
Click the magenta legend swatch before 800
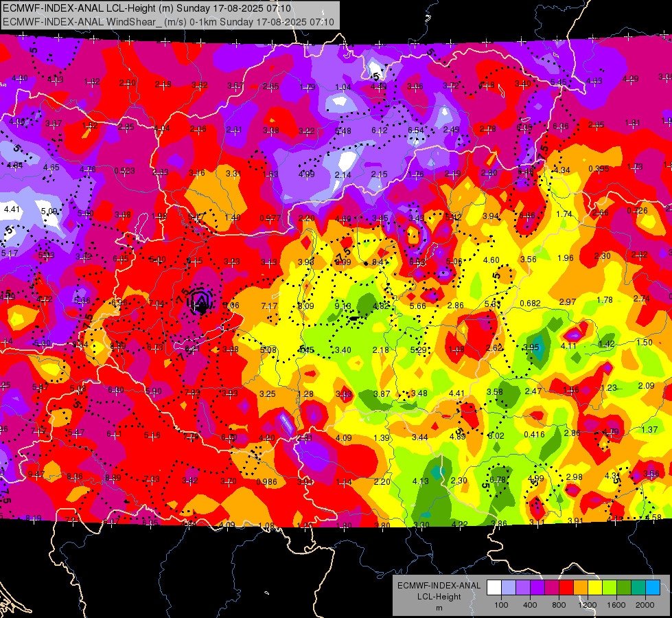point(552,588)
